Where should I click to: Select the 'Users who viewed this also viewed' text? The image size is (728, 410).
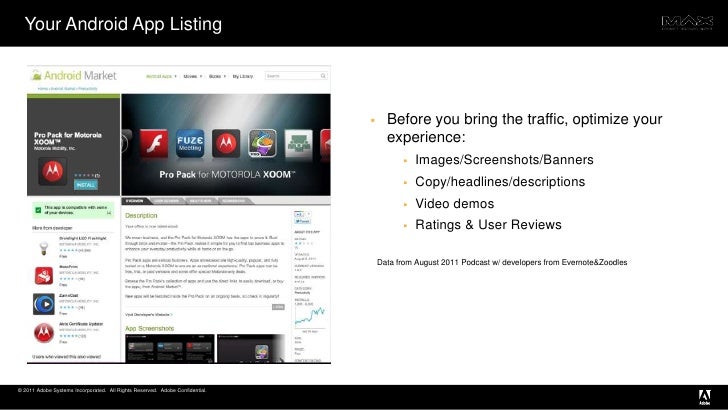click(66, 357)
